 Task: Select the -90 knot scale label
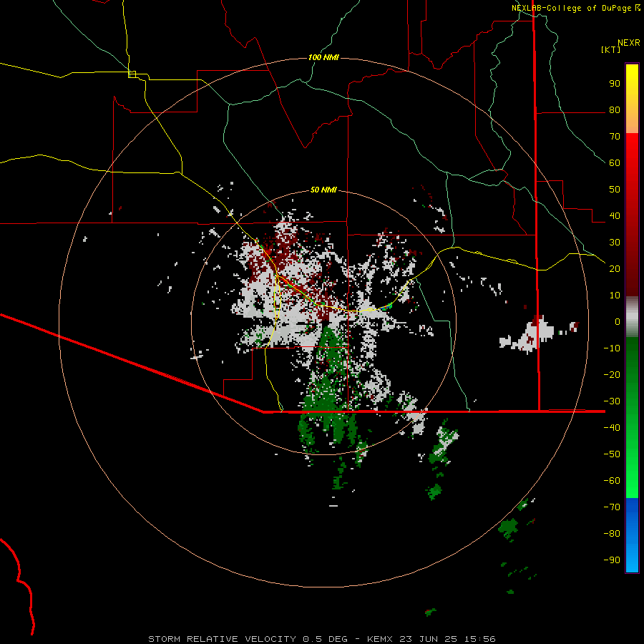(x=612, y=560)
